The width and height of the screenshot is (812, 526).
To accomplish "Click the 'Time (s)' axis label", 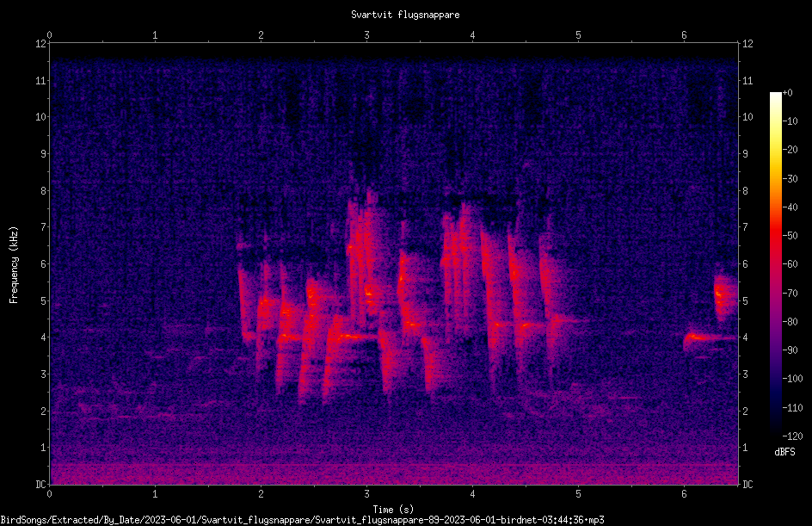I will 393,510.
